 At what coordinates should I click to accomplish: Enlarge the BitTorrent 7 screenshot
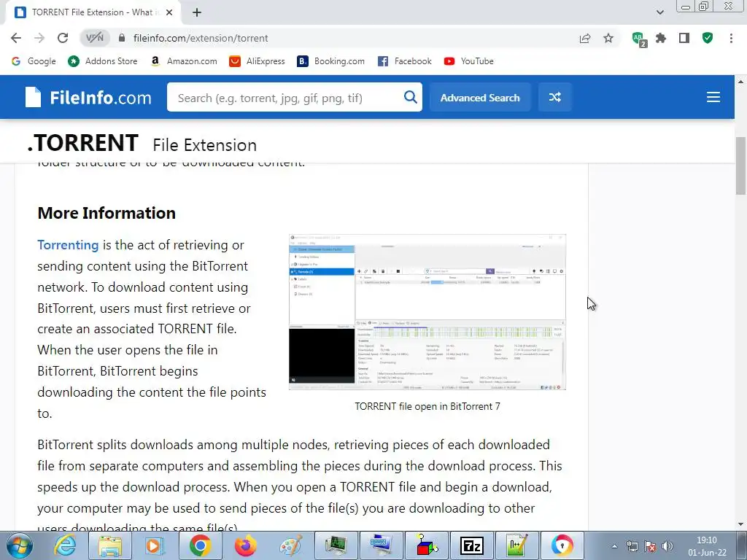click(x=427, y=312)
